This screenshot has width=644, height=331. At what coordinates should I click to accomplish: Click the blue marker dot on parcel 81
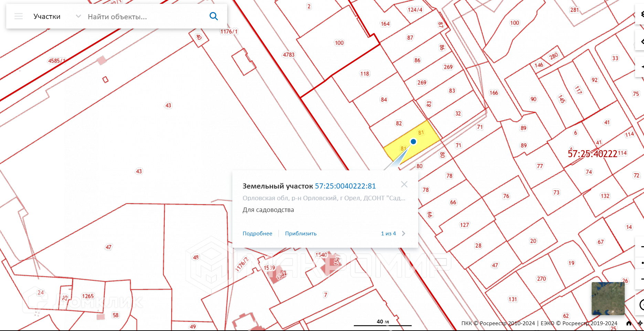pyautogui.click(x=413, y=141)
